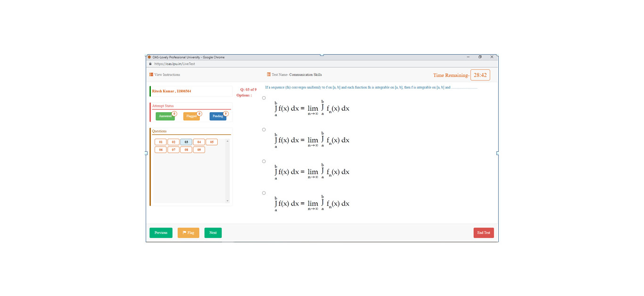Restore the Chrome window size

tap(480, 57)
